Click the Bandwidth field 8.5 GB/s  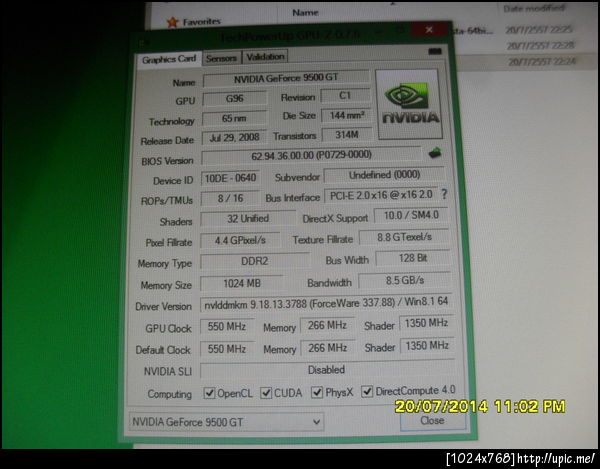click(404, 280)
